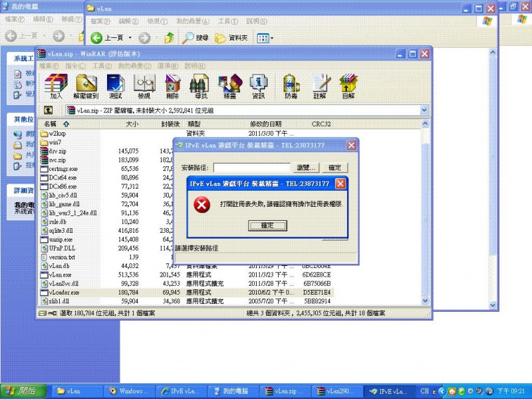Image resolution: width=532 pixels, height=399 pixels.
Task: Click the 刪除 (Delete) toolbar icon
Action: [172, 86]
